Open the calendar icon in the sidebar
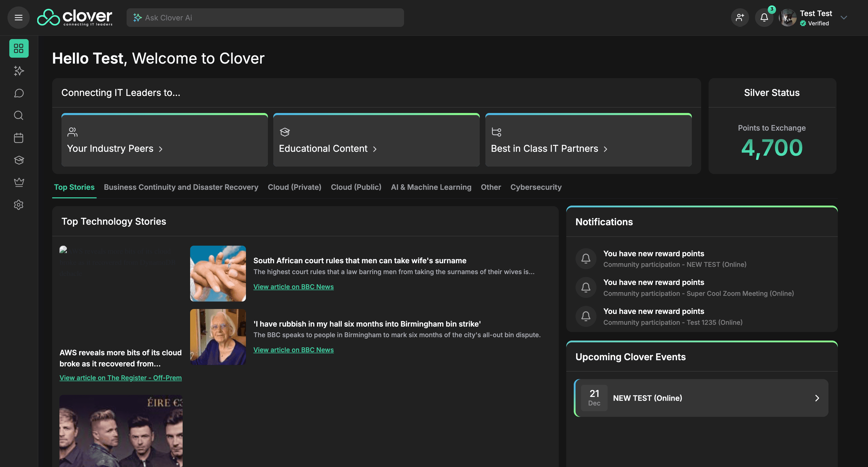The height and width of the screenshot is (467, 868). pos(19,138)
